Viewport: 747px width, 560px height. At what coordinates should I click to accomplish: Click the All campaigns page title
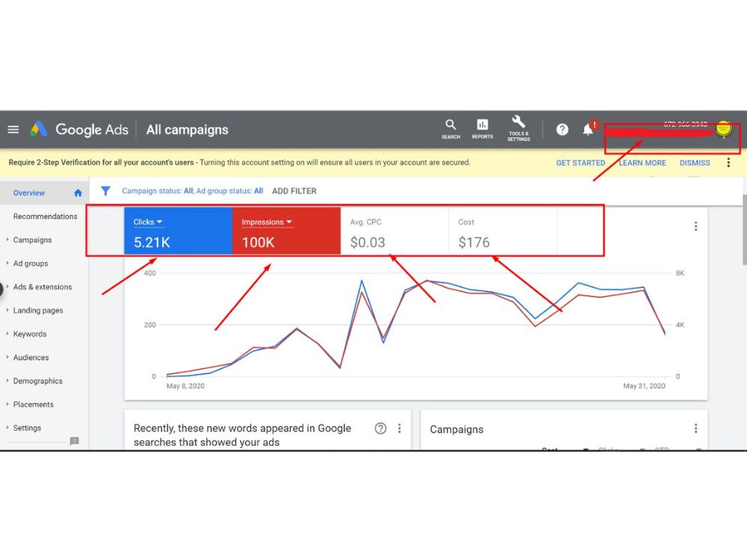(187, 129)
